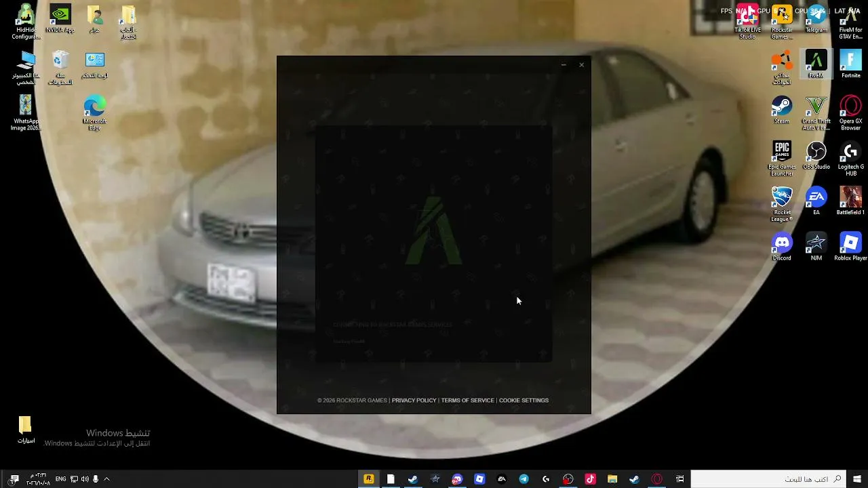The image size is (868, 488).
Task: Open Opera GX from the taskbar
Action: pos(656,479)
